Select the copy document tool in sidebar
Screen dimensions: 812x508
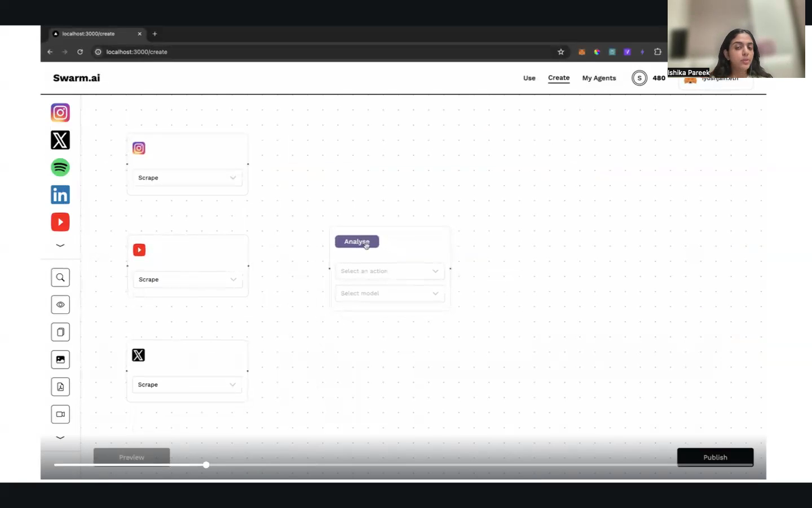click(60, 332)
